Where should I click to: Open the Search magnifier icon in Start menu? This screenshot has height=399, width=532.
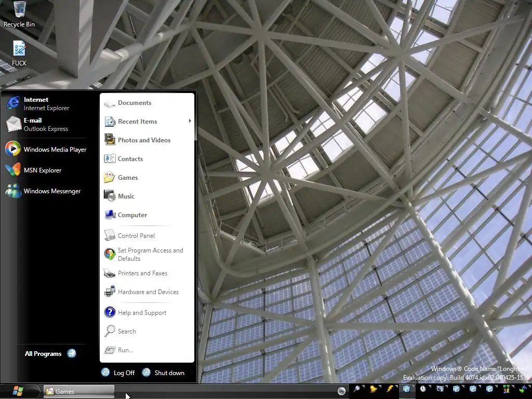(110, 331)
